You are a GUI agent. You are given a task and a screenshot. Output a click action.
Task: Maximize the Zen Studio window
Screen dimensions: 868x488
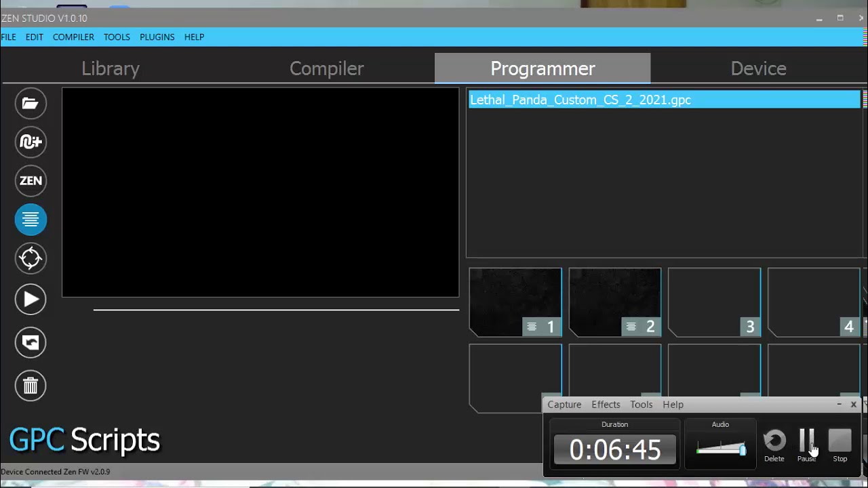(x=840, y=18)
